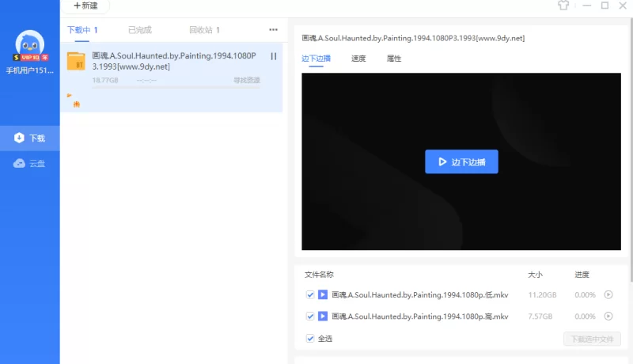Open the three-dots more options menu
Image resolution: width=633 pixels, height=364 pixels.
[x=274, y=30]
